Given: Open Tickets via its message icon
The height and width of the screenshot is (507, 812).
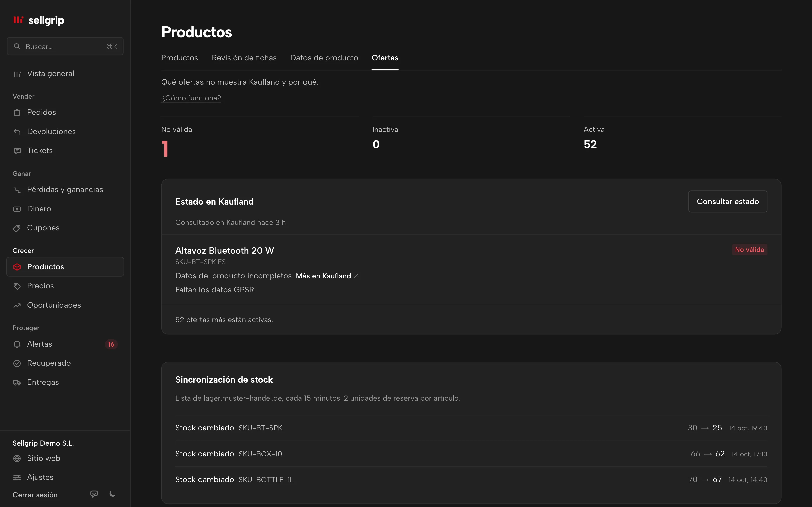Looking at the screenshot, I should 17,151.
